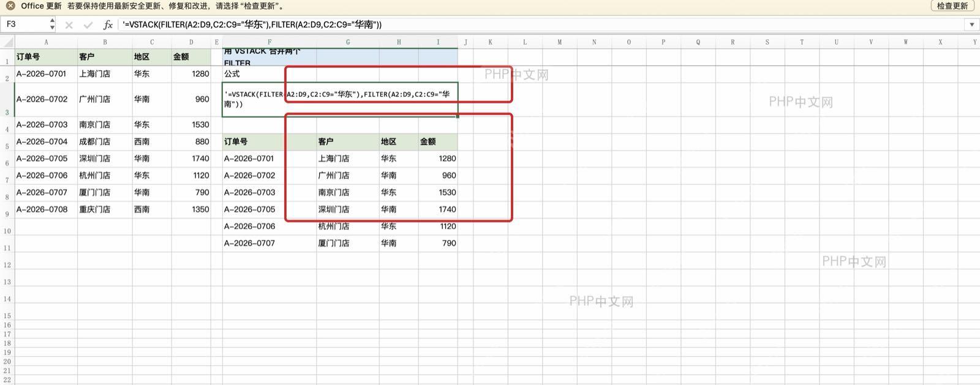Confirm the entry with the checkmark icon
The height and width of the screenshot is (385, 980).
(x=88, y=24)
